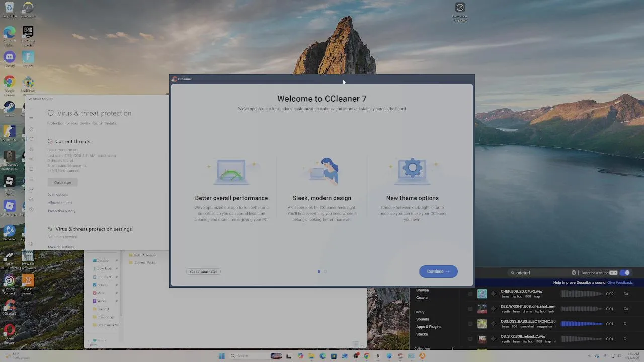Select the Discord desktop icon
The image size is (644, 362).
coord(9,59)
